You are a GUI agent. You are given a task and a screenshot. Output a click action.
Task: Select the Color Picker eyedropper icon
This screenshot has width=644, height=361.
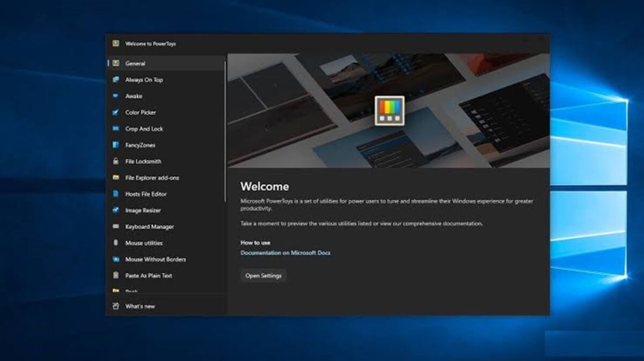pyautogui.click(x=115, y=112)
